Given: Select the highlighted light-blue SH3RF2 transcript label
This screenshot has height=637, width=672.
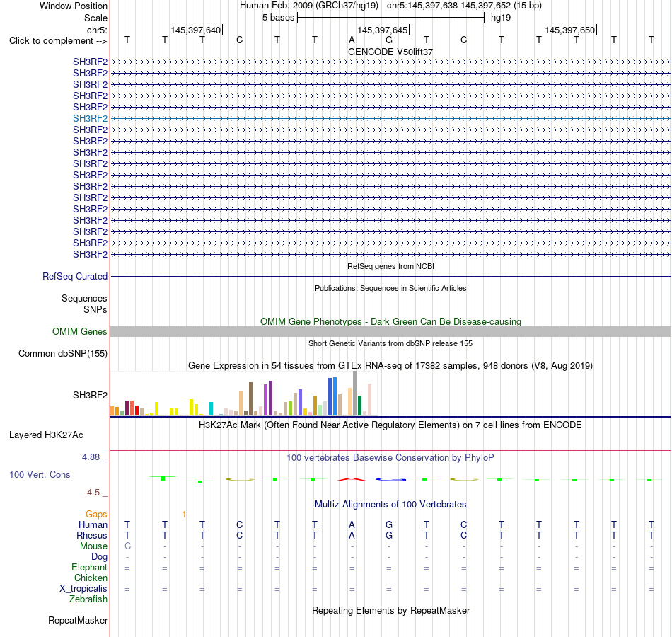Looking at the screenshot, I should point(90,118).
